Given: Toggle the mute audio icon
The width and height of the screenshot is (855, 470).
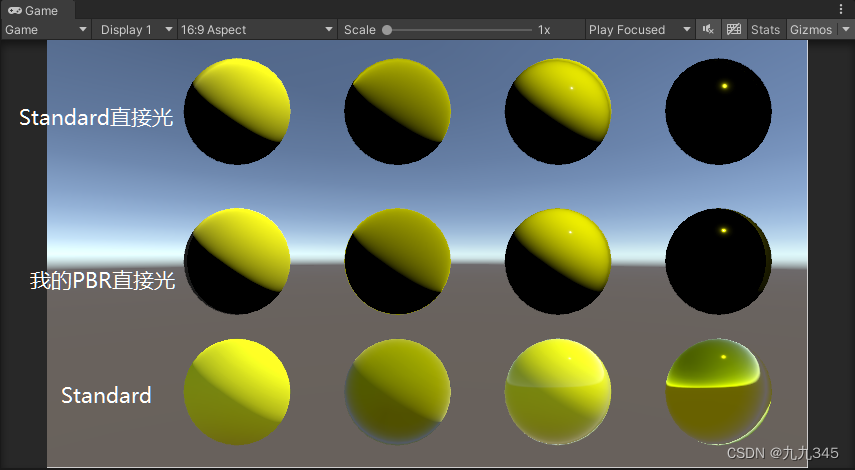Looking at the screenshot, I should point(708,29).
